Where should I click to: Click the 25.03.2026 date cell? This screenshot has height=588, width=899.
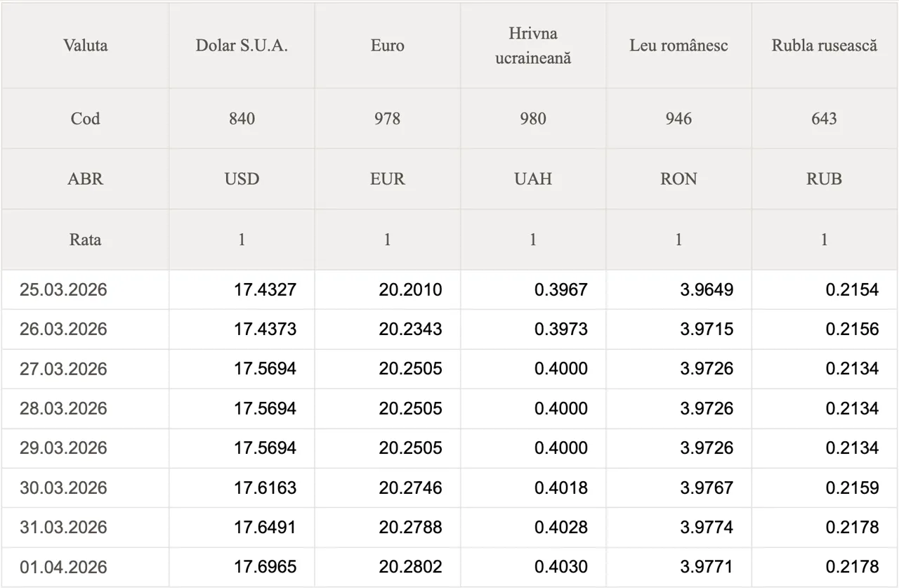tap(63, 289)
